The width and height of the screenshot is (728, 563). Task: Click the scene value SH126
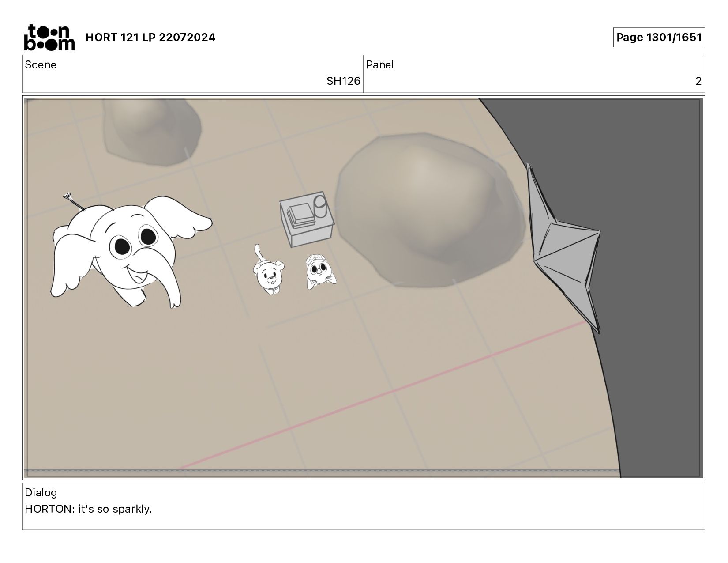343,81
